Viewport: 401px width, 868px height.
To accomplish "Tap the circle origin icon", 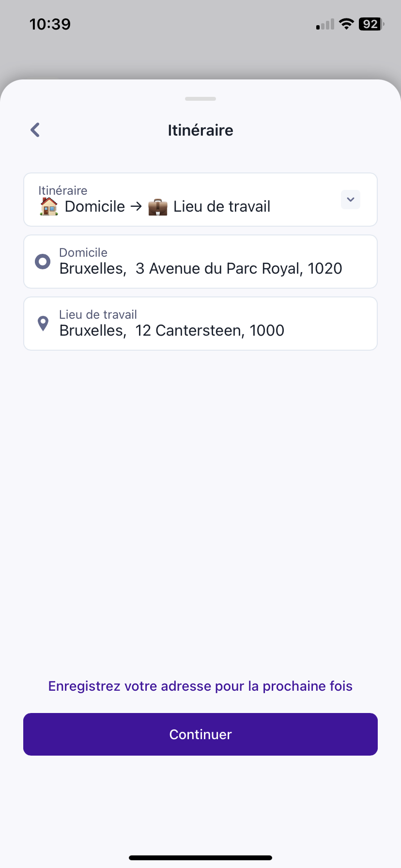I will 43,262.
